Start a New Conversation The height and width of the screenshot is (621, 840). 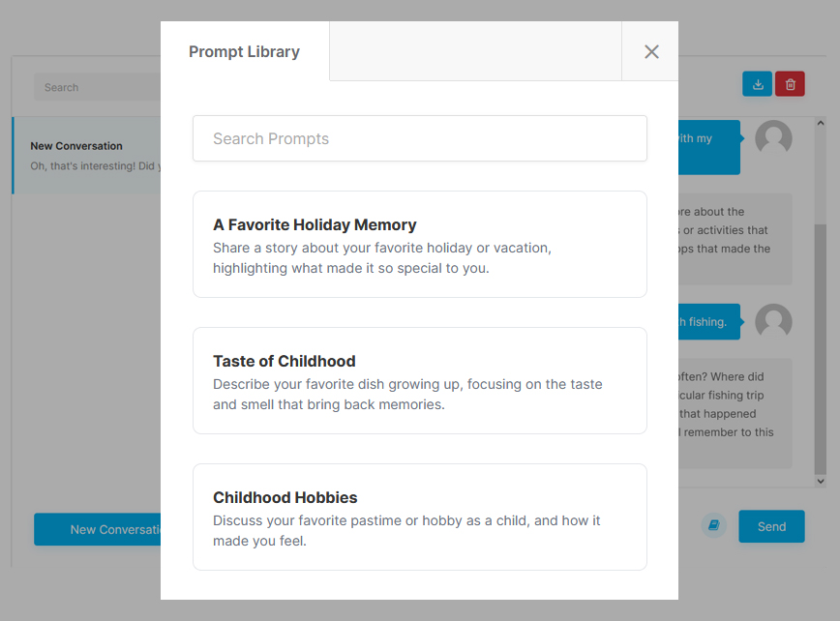[99, 529]
